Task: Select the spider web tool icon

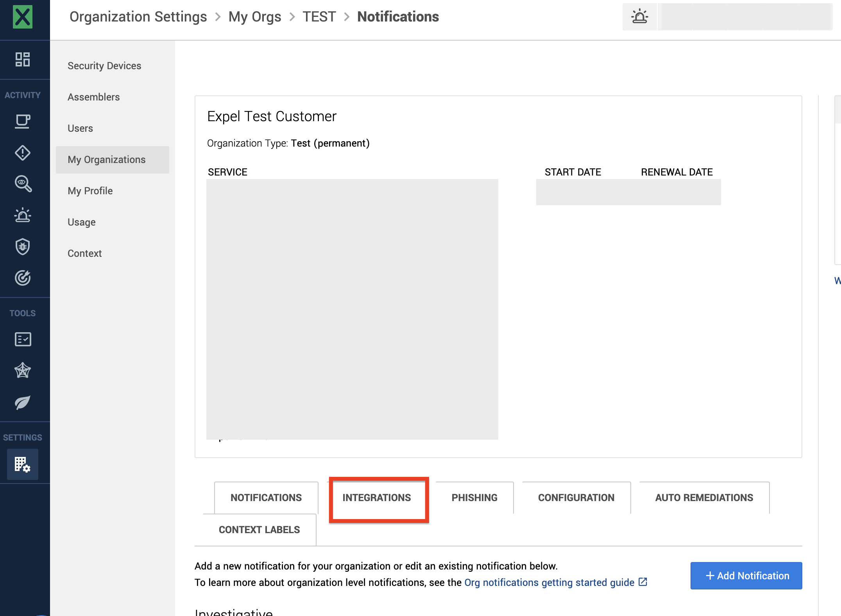Action: click(23, 371)
